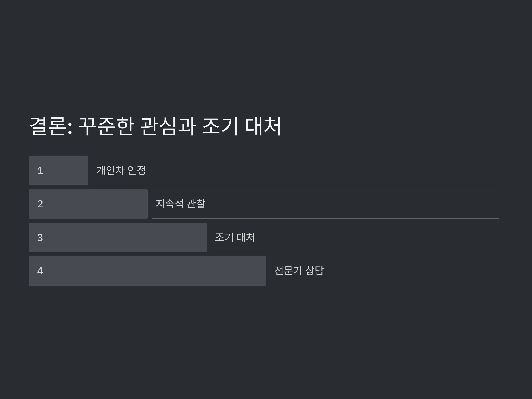This screenshot has width=532, height=399.
Task: Select the divider line under the 조기 대처 item
Action: pyautogui.click(x=355, y=252)
